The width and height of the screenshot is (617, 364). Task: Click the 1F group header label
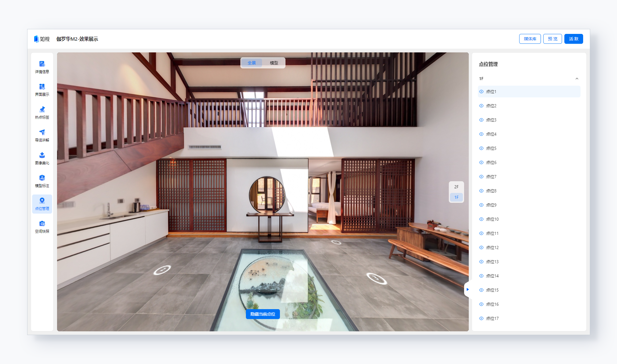tap(481, 79)
